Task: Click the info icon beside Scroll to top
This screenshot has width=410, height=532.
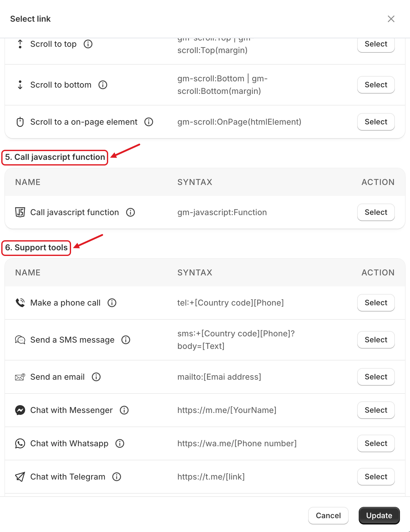Action: 88,44
